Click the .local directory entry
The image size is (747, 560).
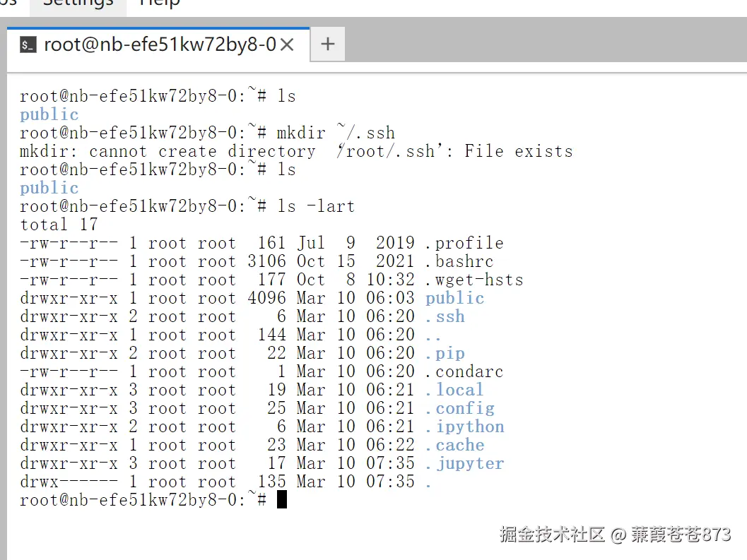(454, 390)
